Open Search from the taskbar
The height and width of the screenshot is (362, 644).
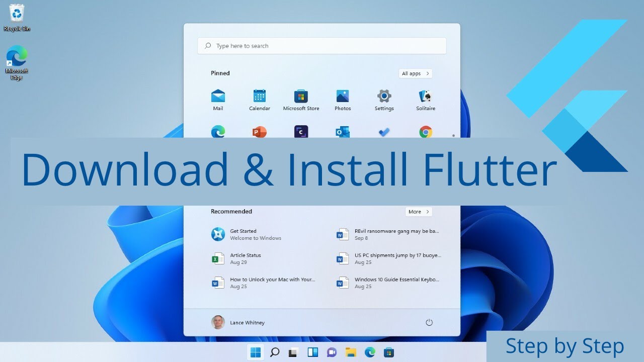pos(275,352)
